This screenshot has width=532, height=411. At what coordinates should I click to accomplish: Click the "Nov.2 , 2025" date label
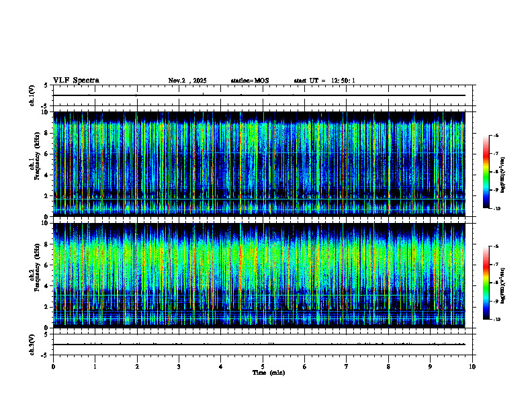point(187,81)
